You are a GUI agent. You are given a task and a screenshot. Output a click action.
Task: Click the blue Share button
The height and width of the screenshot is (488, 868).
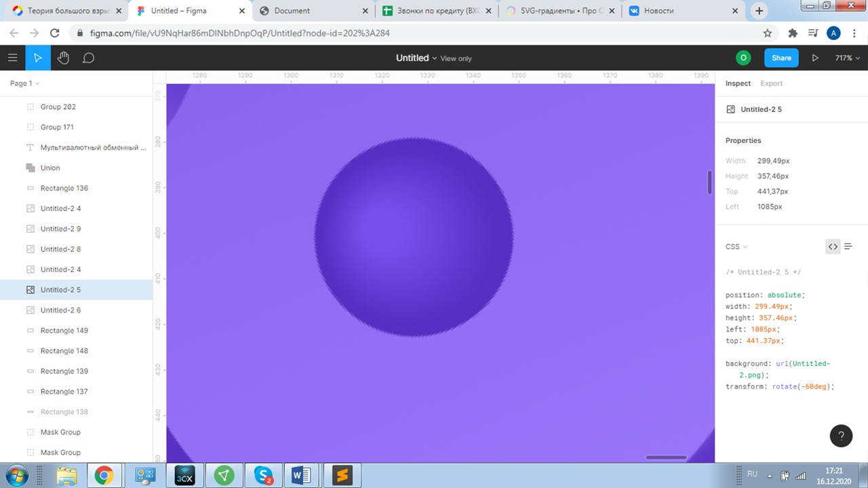tap(781, 58)
